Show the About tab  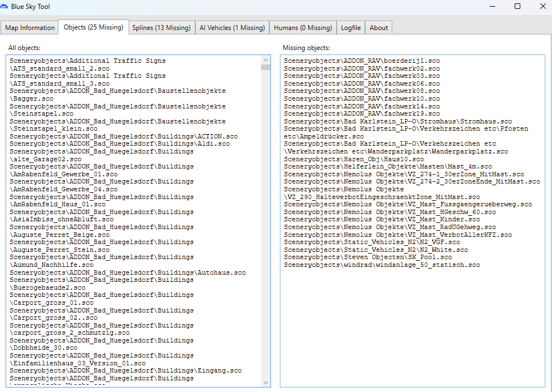[x=379, y=28]
